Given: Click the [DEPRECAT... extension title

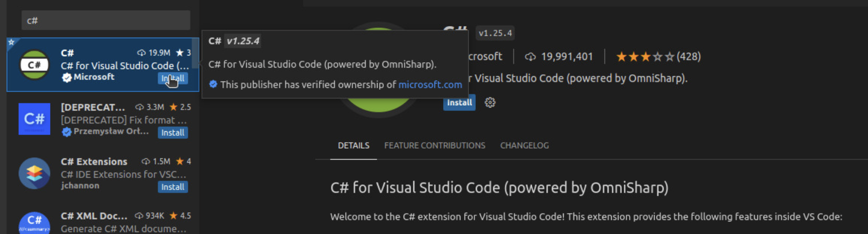Looking at the screenshot, I should (x=92, y=107).
